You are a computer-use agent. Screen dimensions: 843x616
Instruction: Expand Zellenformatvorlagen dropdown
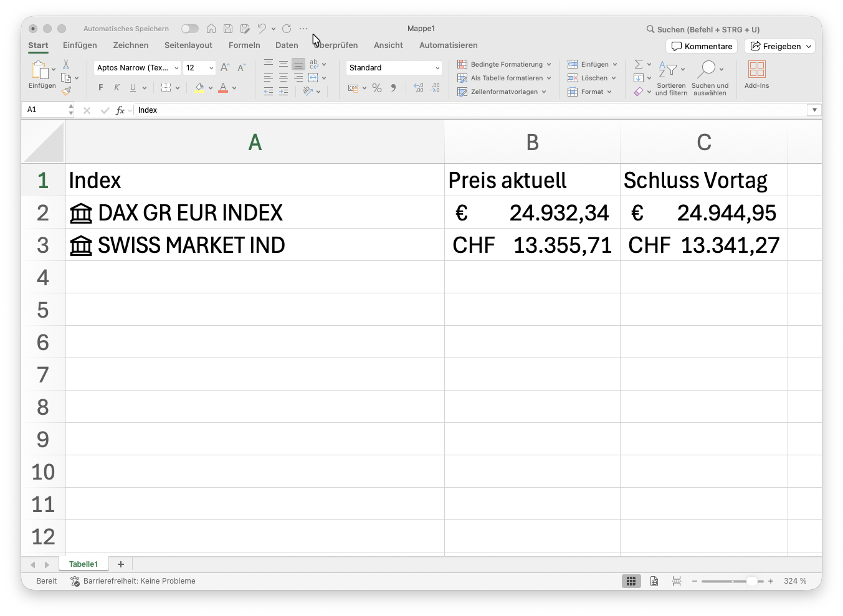[544, 92]
